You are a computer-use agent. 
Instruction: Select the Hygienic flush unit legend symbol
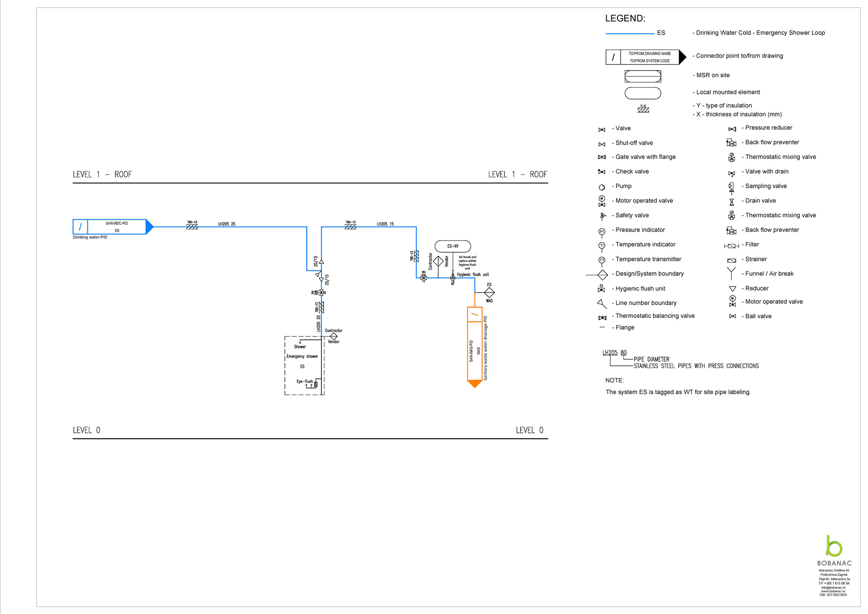pos(601,288)
